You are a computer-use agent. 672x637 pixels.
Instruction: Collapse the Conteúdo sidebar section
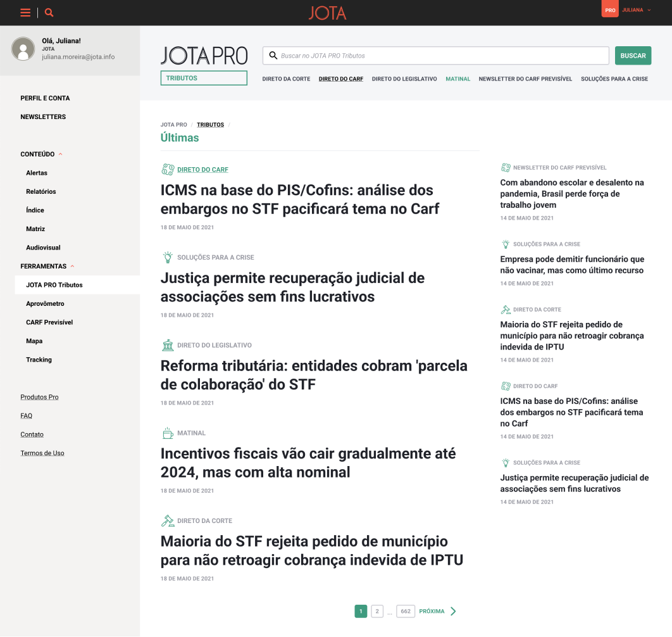click(61, 155)
